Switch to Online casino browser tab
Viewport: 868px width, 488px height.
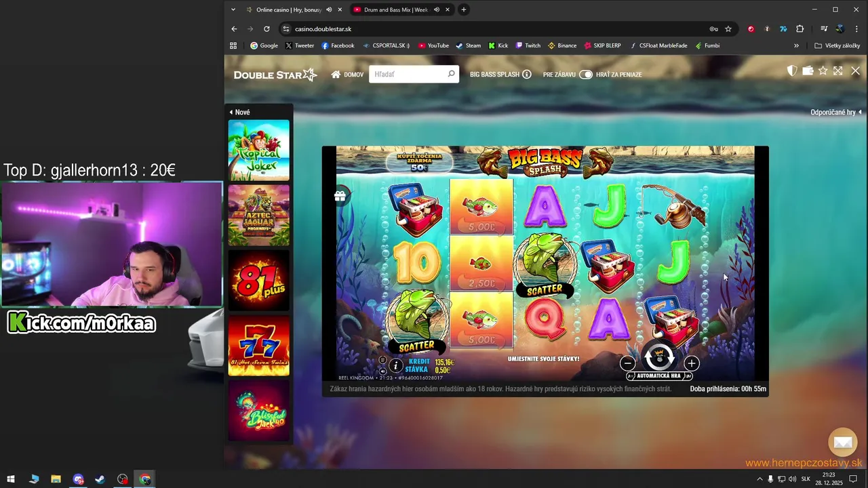click(x=288, y=9)
